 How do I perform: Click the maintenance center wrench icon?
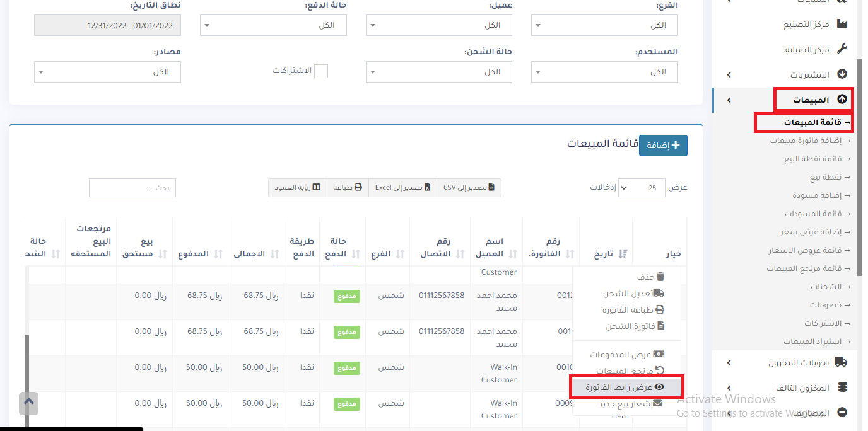pos(842,49)
